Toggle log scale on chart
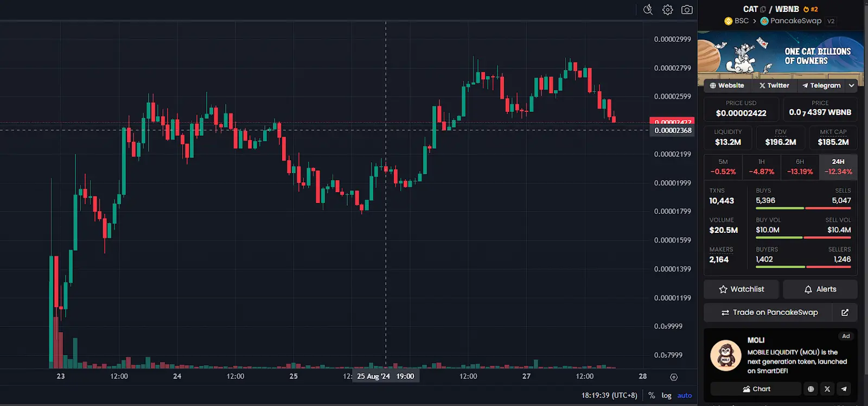Viewport: 868px width, 406px height. pyautogui.click(x=666, y=396)
